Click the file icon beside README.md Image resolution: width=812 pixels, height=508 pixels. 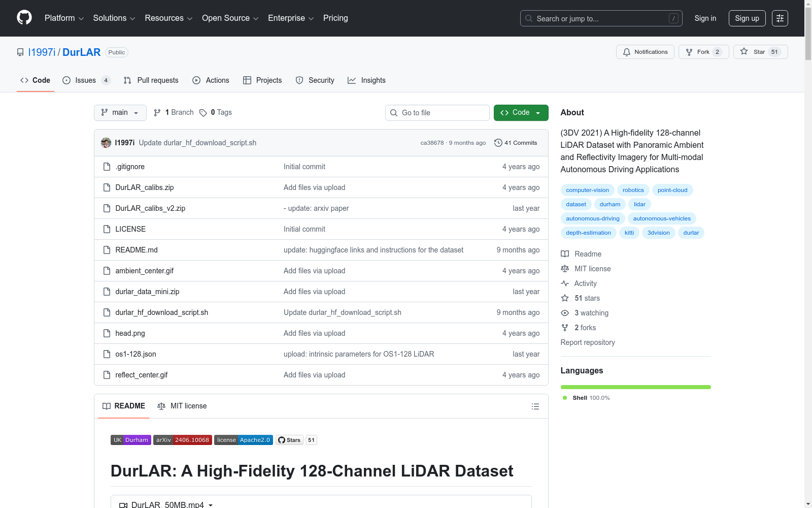(x=107, y=250)
